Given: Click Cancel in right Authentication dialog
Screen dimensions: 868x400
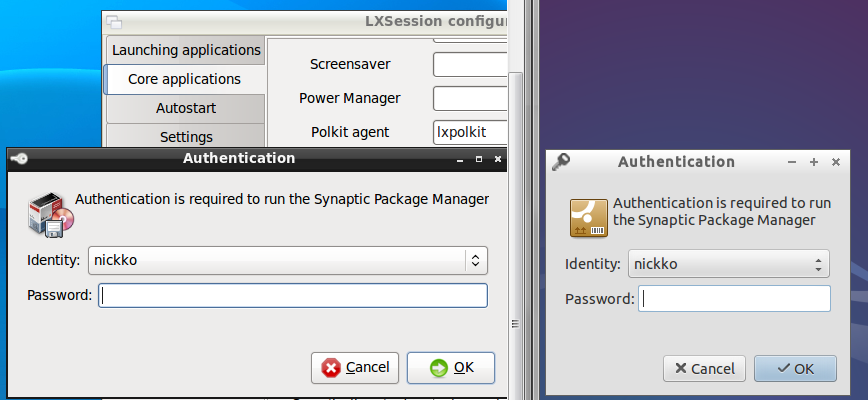Looking at the screenshot, I should (x=704, y=369).
